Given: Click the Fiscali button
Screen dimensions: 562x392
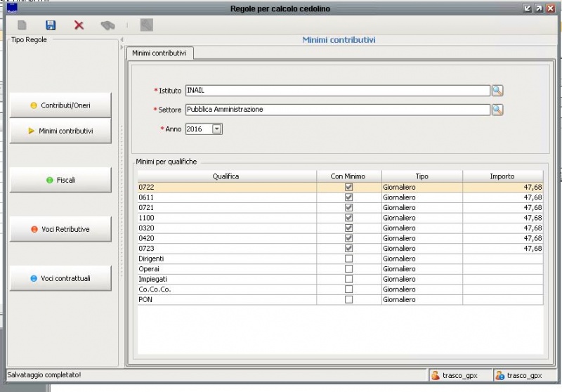Looking at the screenshot, I should point(60,180).
